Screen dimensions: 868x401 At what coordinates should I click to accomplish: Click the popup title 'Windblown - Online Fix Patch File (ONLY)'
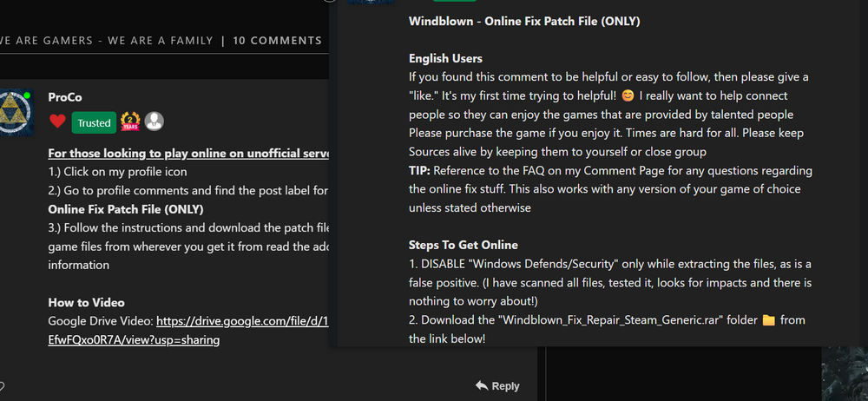(x=524, y=21)
